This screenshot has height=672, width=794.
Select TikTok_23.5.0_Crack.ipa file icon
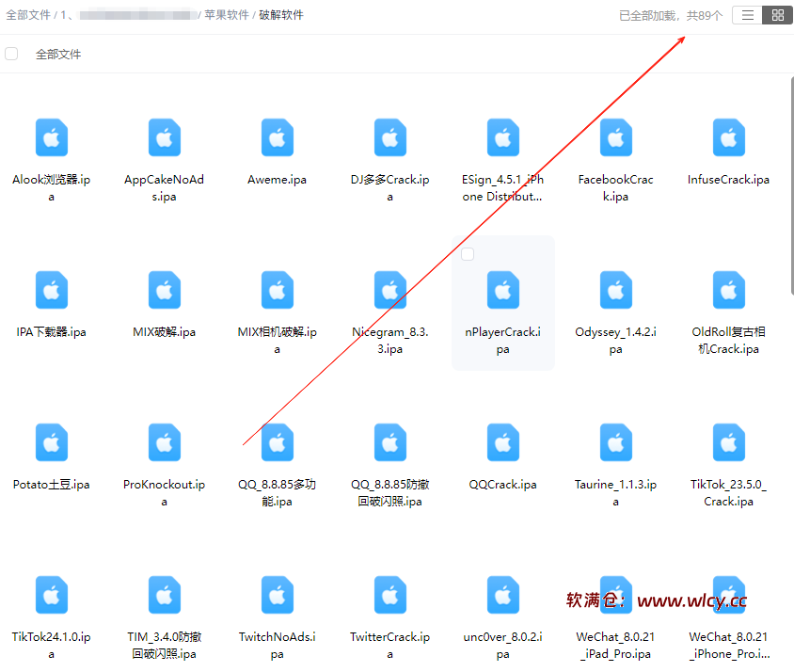pyautogui.click(x=729, y=442)
